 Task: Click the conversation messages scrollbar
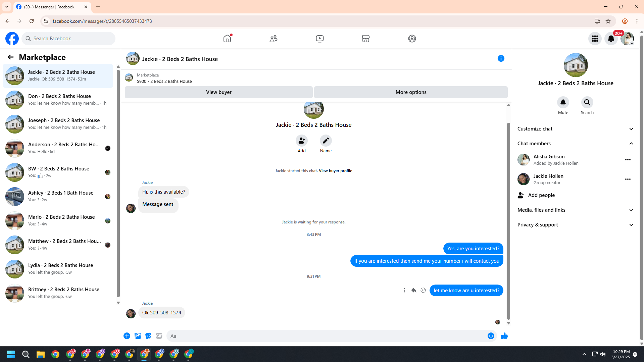(x=508, y=221)
